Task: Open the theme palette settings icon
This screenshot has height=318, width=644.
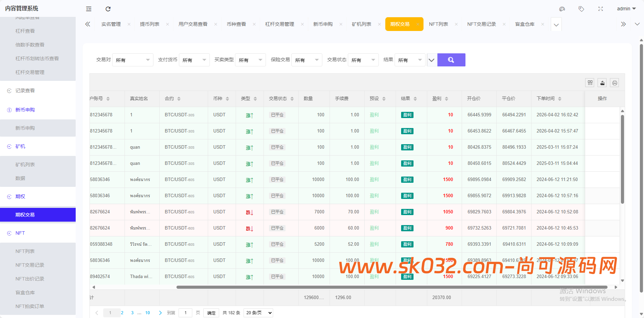Action: point(562,9)
